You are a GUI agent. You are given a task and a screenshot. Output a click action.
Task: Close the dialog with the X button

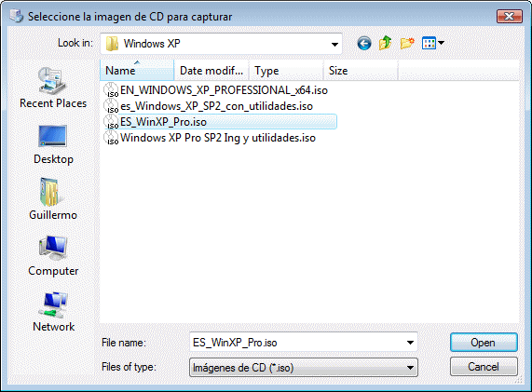click(x=510, y=16)
